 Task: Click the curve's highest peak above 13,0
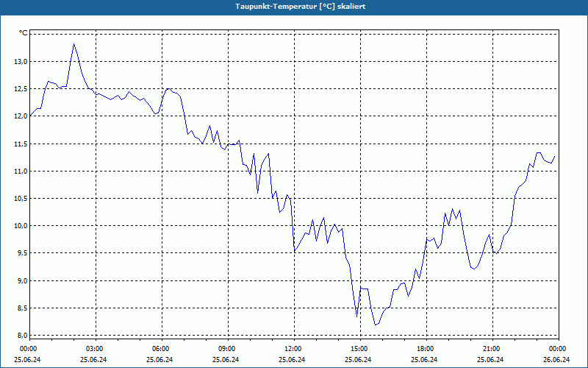(x=74, y=44)
